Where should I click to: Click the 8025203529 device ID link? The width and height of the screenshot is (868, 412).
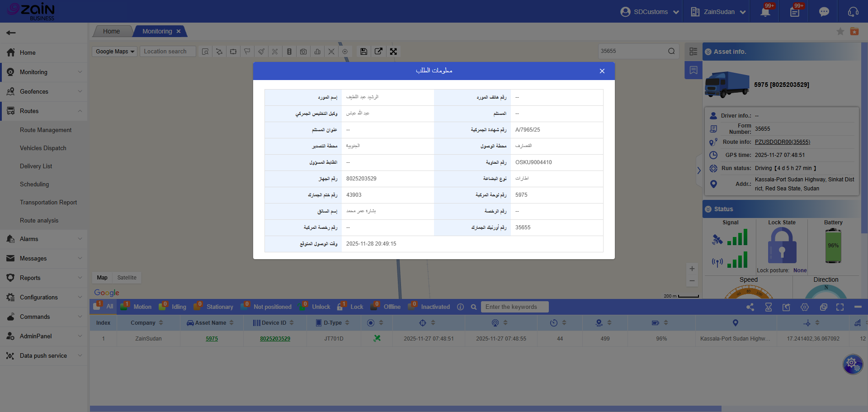pyautogui.click(x=275, y=339)
